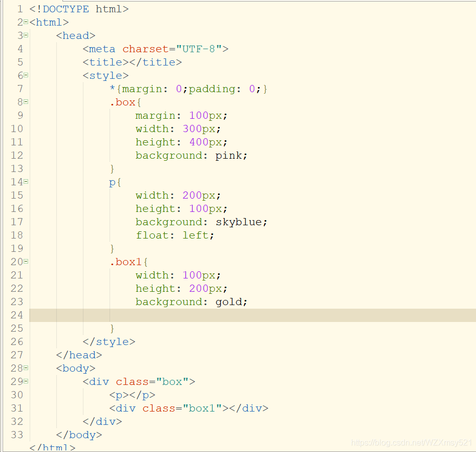Click the float: left declaration
The image size is (476, 452).
pyautogui.click(x=175, y=235)
